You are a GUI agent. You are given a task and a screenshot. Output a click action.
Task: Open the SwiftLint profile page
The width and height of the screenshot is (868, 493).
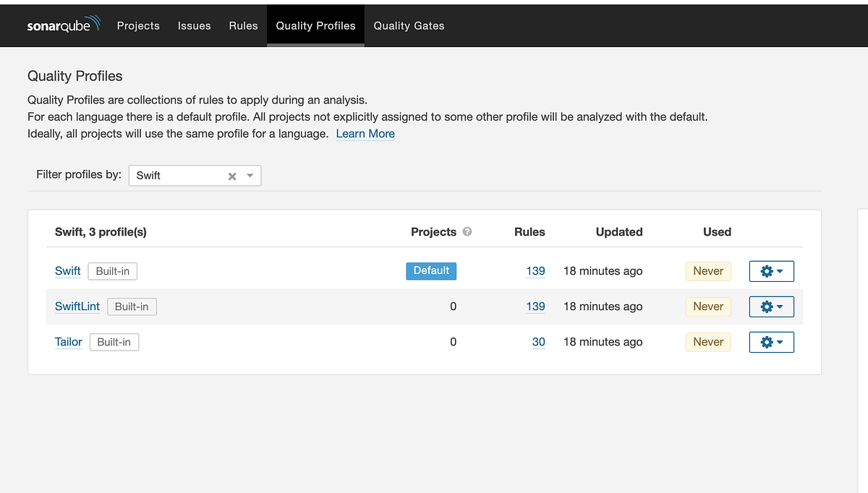pyautogui.click(x=77, y=306)
